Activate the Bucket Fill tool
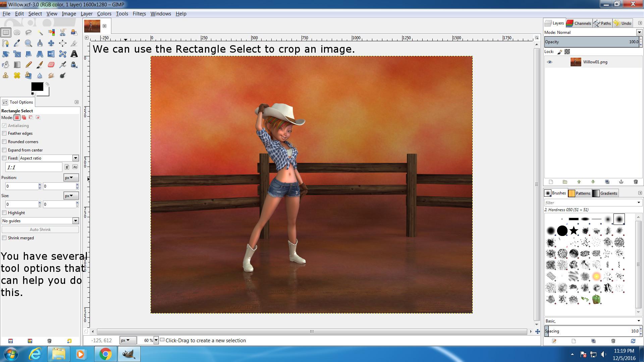Viewport: 644px width, 362px height. coord(6,65)
